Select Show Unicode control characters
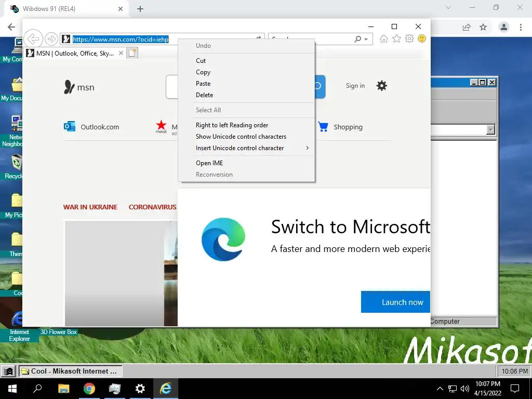The height and width of the screenshot is (399, 532). pyautogui.click(x=246, y=137)
